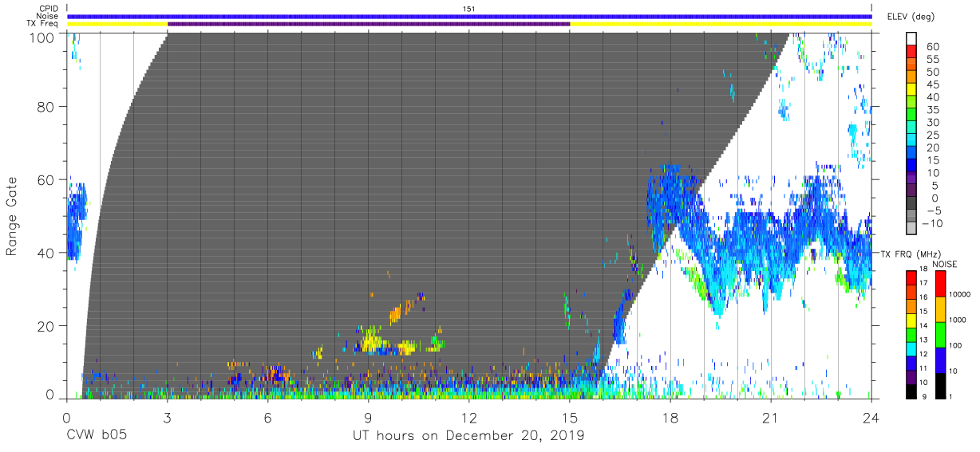This screenshot has width=980, height=452.
Task: Select orange segment of the NOISE colorbar
Action: 940,309
